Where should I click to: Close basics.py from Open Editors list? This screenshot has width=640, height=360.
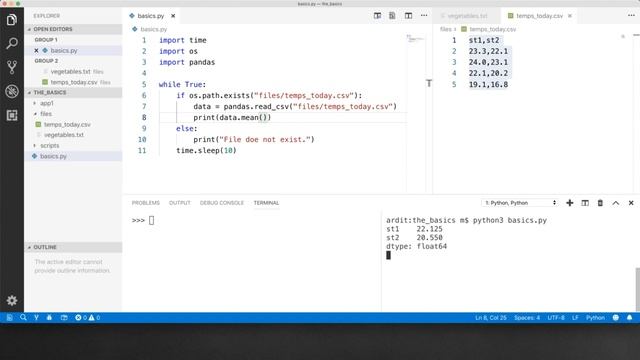pos(36,51)
